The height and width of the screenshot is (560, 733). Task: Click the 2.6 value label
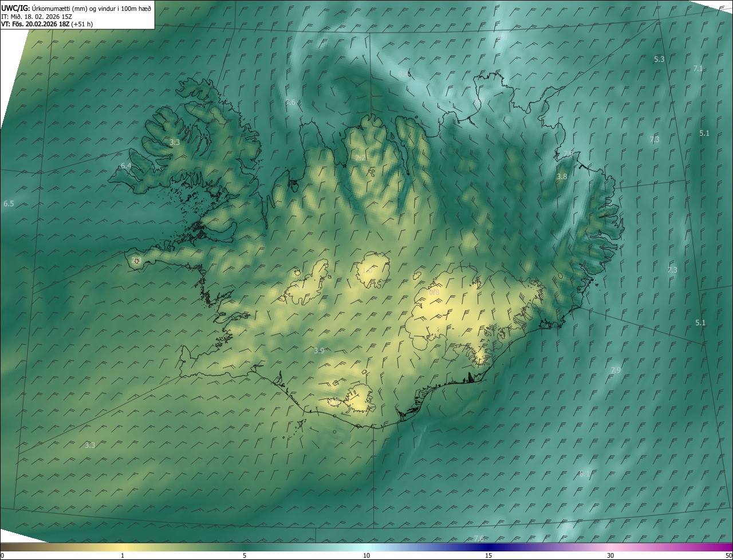(x=290, y=102)
